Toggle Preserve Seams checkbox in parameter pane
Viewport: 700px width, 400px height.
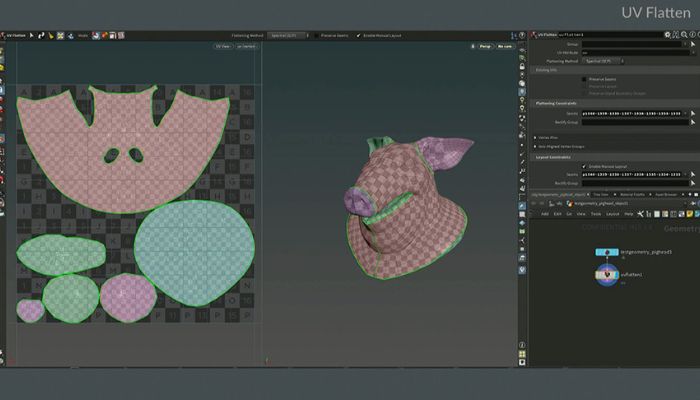[x=584, y=79]
